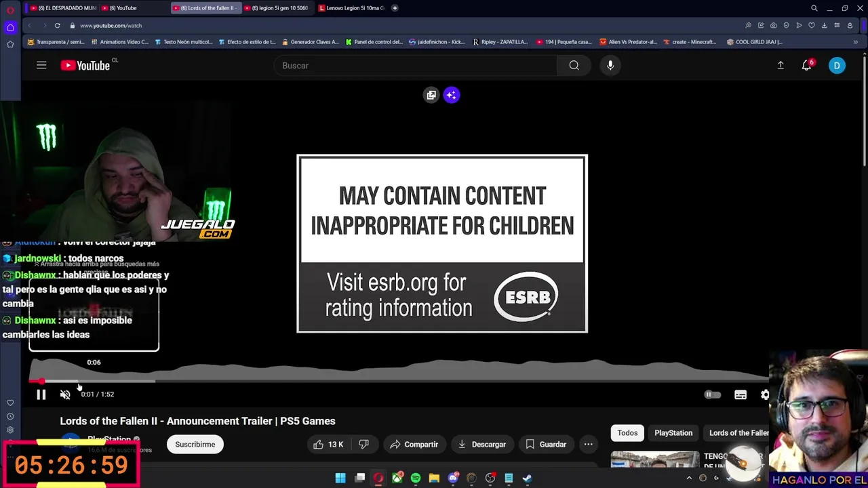Open File Explorer from taskbar
The image size is (868, 488).
pos(434,479)
